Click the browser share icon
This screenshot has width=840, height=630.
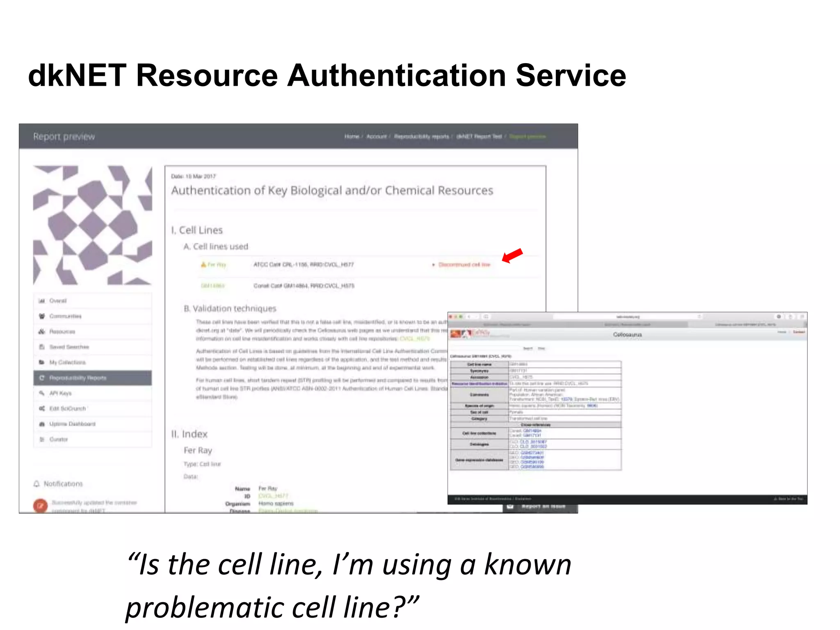(x=790, y=317)
